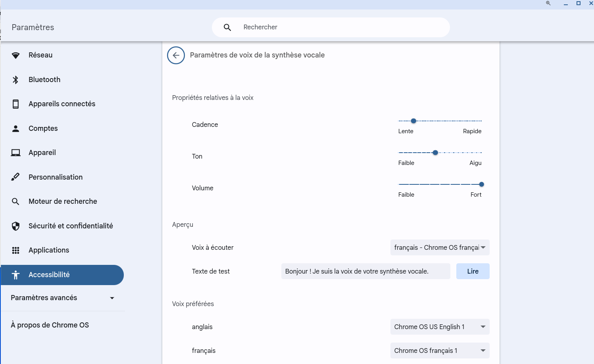Image resolution: width=594 pixels, height=364 pixels.
Task: Expand Paramètres avancés section
Action: 62,298
